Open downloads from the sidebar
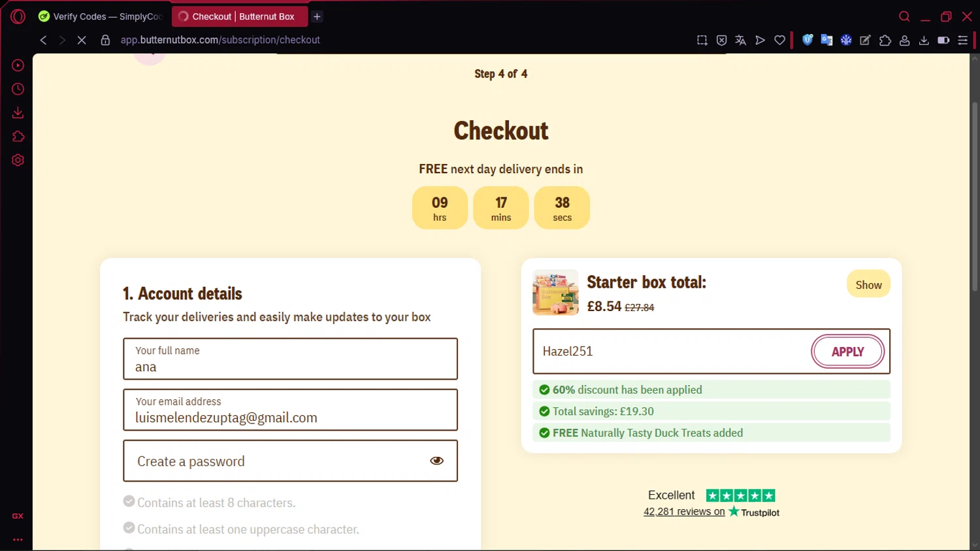 [18, 113]
